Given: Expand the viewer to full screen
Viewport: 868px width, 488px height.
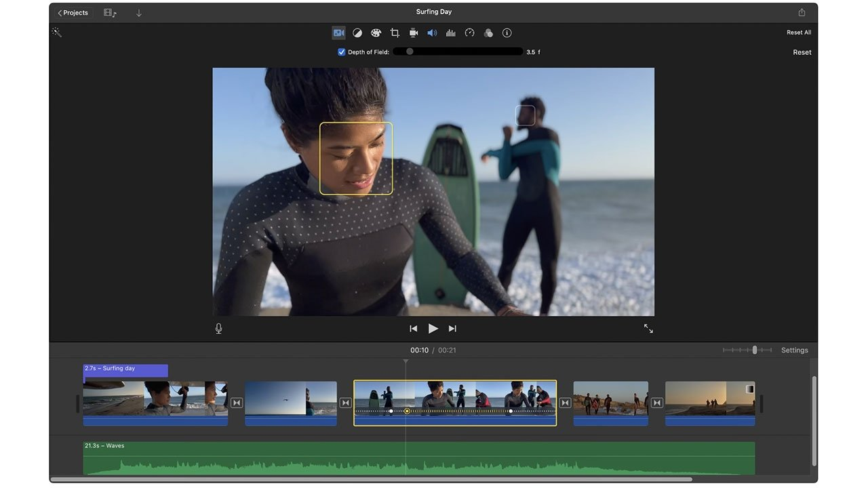Looking at the screenshot, I should pos(648,328).
